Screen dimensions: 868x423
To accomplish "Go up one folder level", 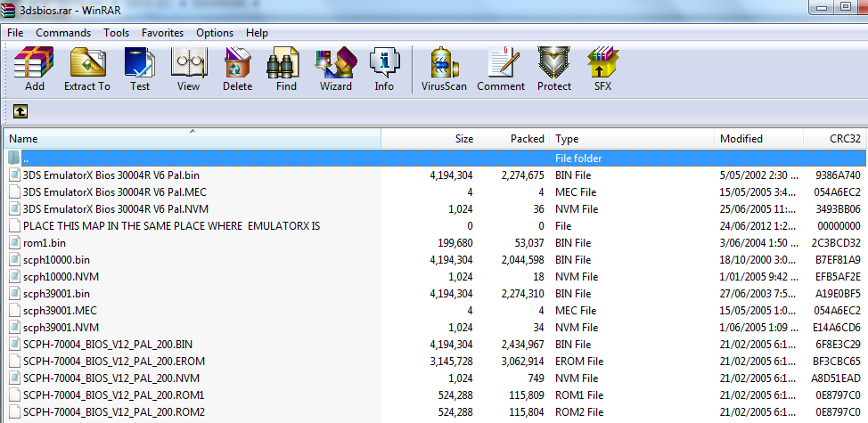I will click(x=20, y=111).
